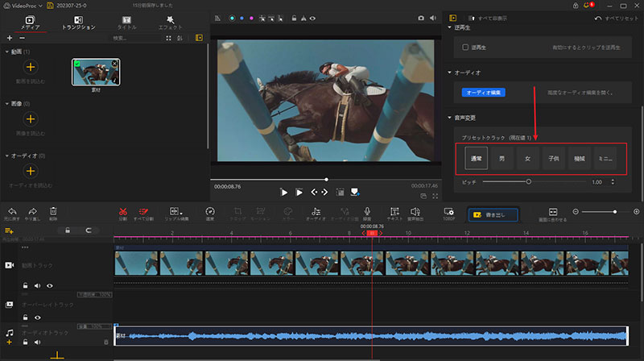Switch to the メディア tab

30,23
